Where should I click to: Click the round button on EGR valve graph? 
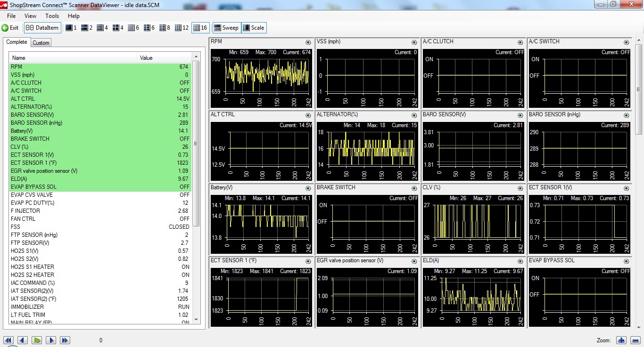(414, 261)
